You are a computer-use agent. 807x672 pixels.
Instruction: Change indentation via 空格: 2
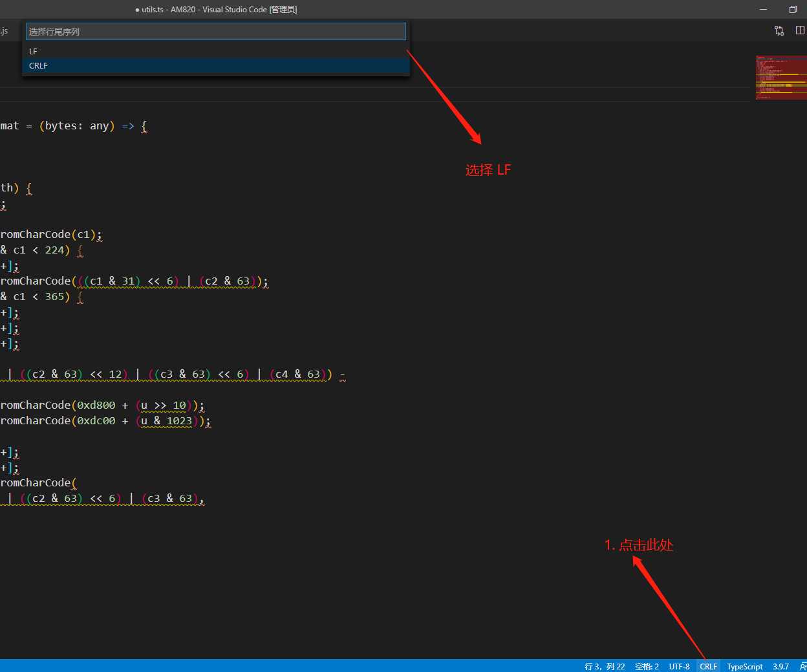(647, 666)
